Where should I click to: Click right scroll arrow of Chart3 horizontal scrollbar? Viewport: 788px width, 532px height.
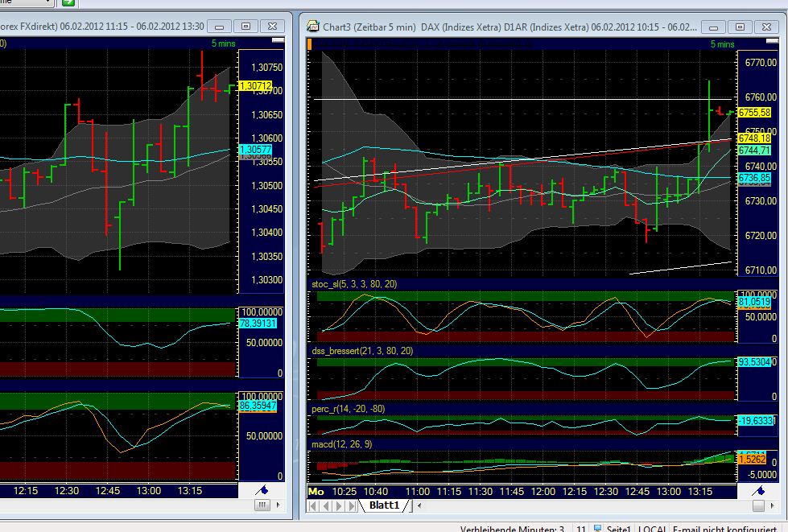[773, 505]
